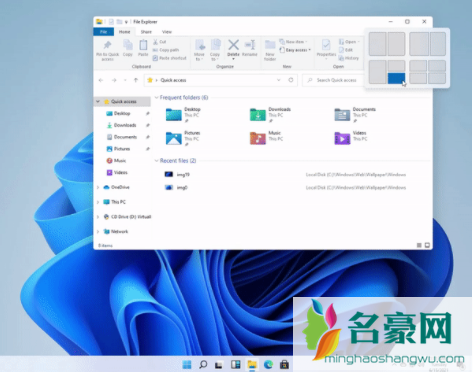Expand This PC in navigation pane
The image size is (473, 372).
pyautogui.click(x=98, y=202)
